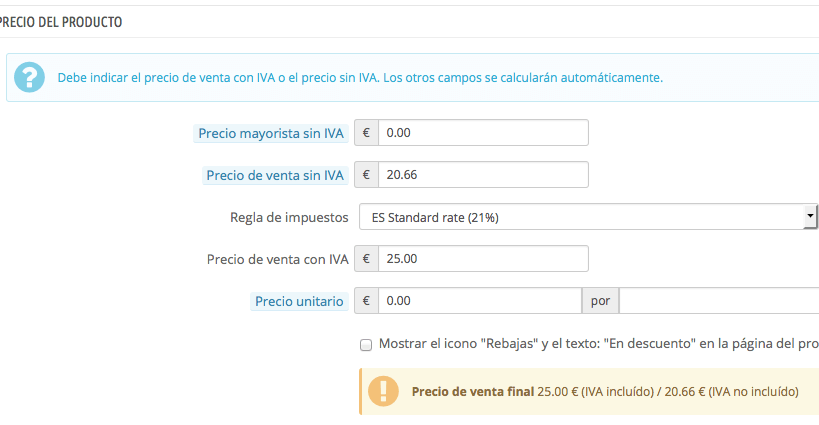819x425 pixels.
Task: Click the Precio de venta final text
Action: click(473, 392)
